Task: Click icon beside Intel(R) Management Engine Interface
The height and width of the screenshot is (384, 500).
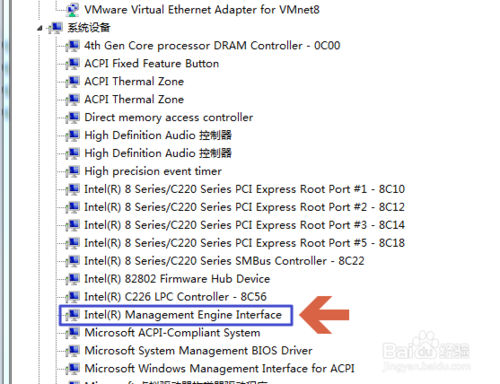Action: pos(72,315)
